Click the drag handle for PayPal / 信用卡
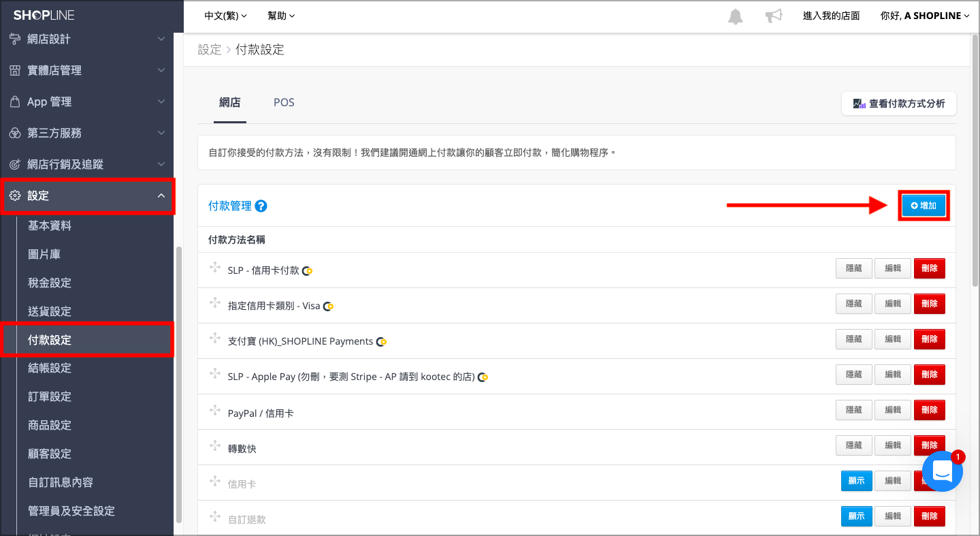The image size is (980, 536). point(215,411)
